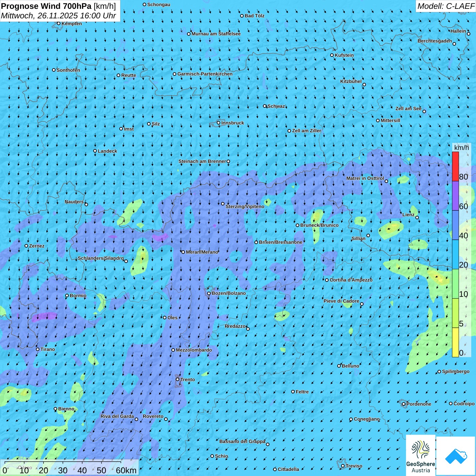
Task: Click the Innsbruck city marker
Action: point(218,123)
